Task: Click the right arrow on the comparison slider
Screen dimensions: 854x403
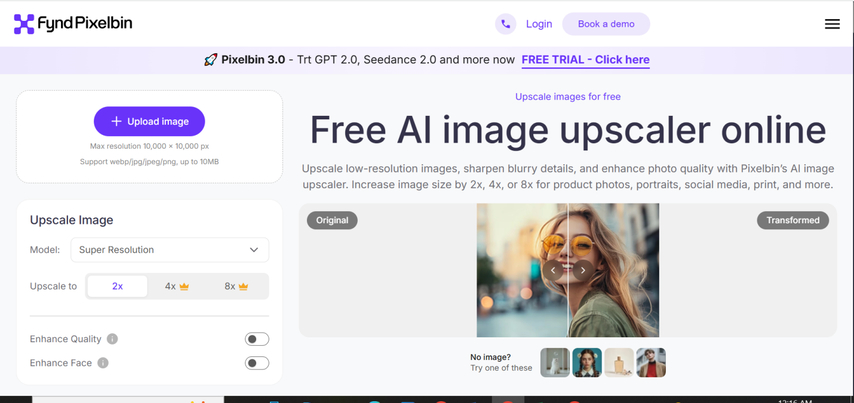Action: coord(583,270)
